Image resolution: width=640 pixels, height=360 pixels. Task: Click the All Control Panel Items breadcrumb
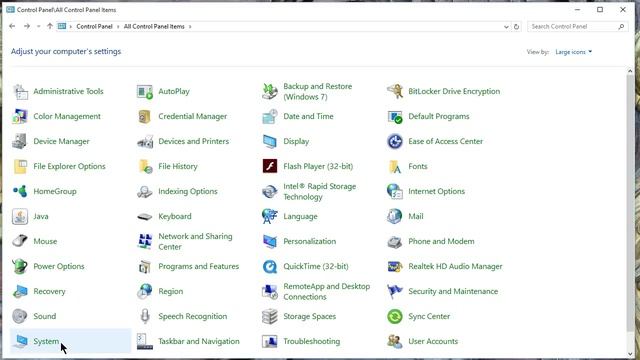coord(154,27)
